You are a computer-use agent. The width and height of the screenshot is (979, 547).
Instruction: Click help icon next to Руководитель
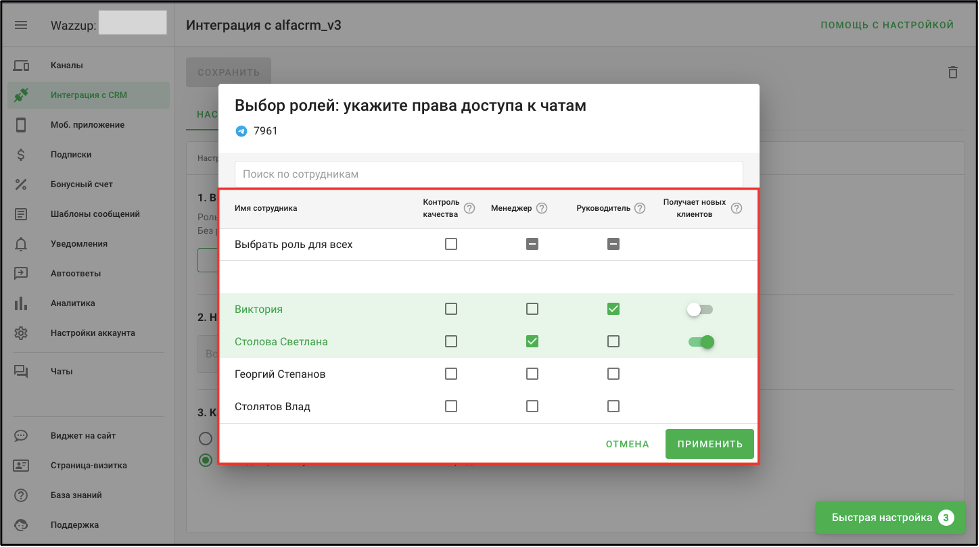[639, 208]
